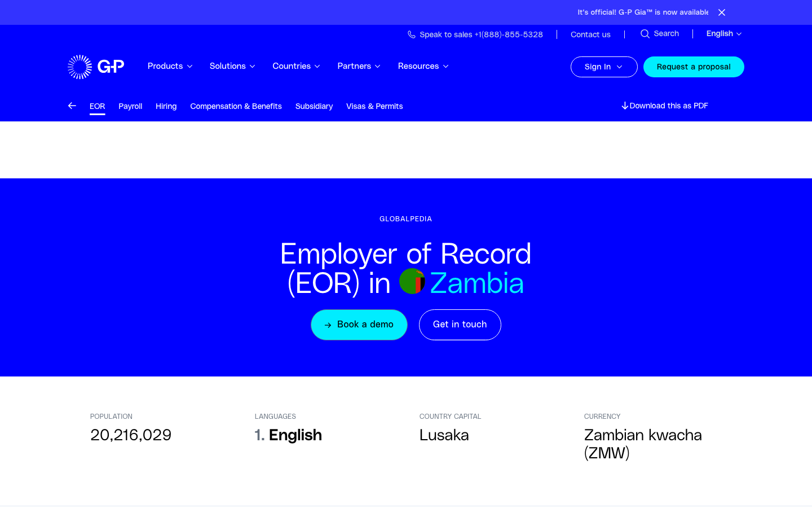812x508 pixels.
Task: Open the Visas & Permits tab
Action: [x=374, y=106]
